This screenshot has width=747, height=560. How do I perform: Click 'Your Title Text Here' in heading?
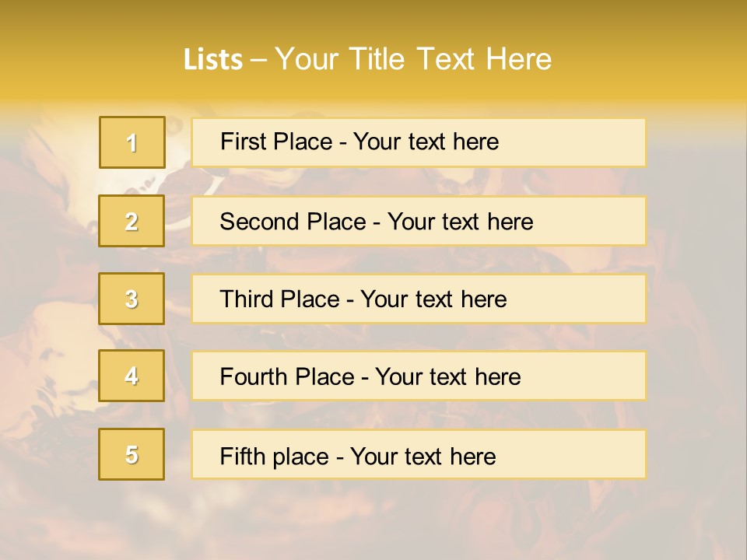(413, 59)
